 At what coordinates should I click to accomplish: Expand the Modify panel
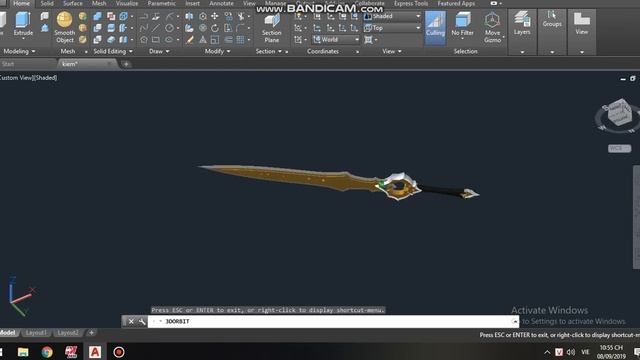point(218,51)
